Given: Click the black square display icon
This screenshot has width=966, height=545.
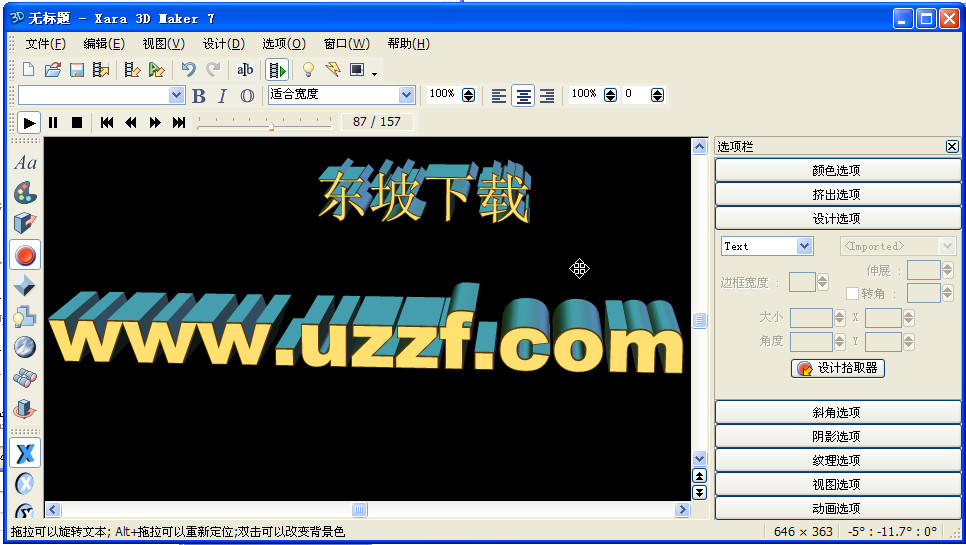Looking at the screenshot, I should click(x=357, y=70).
